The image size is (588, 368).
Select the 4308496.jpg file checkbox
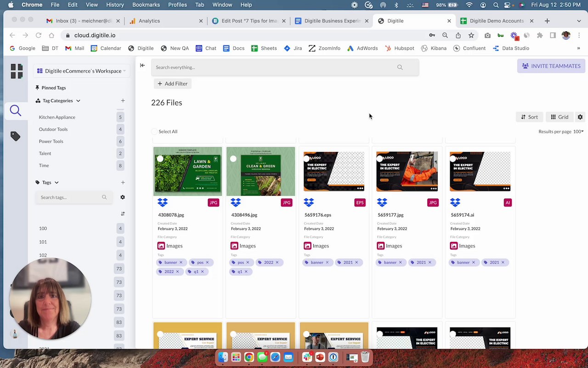[233, 159]
